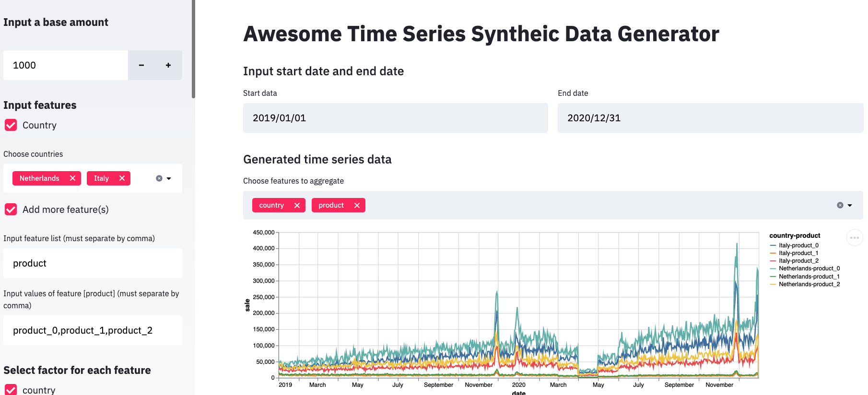Viewport: 868px width, 395px height.
Task: Clear all selected countries
Action: 159,178
